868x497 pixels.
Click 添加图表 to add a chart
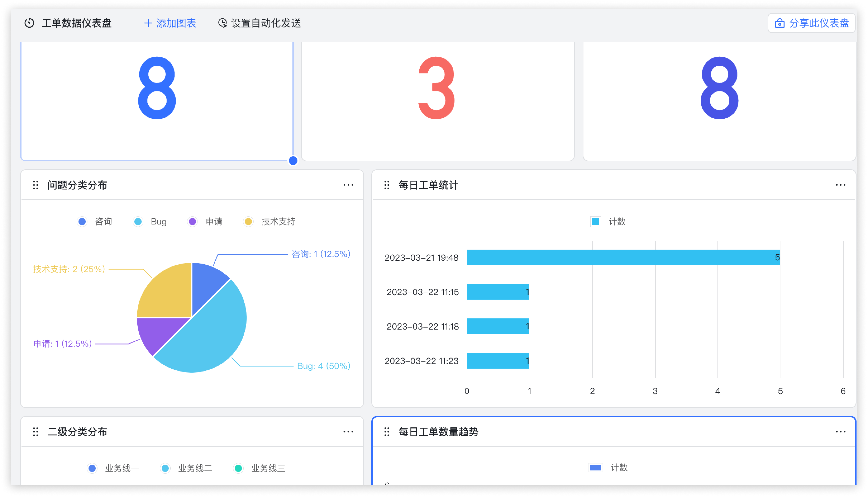pyautogui.click(x=176, y=23)
